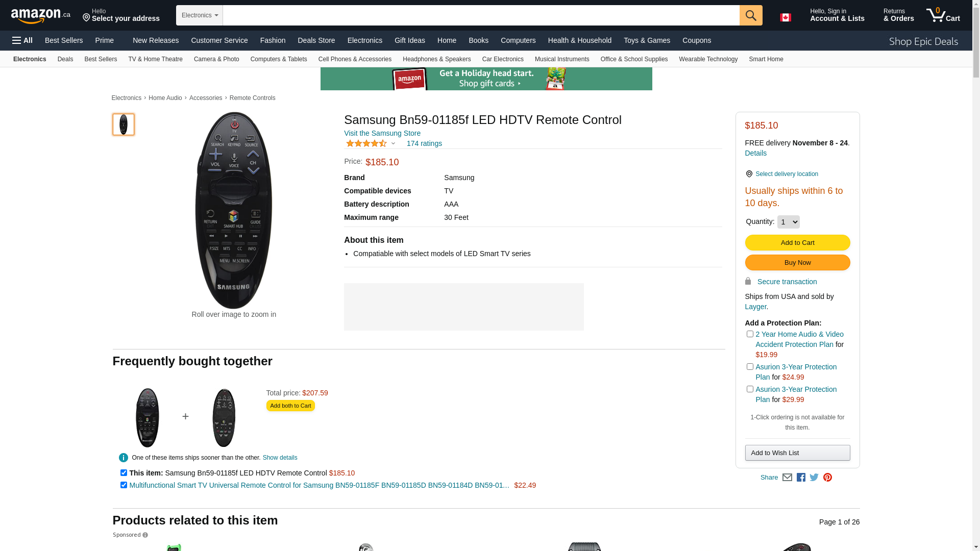Screen dimensions: 980x551
Task: Click the main search input field
Action: pos(481,15)
